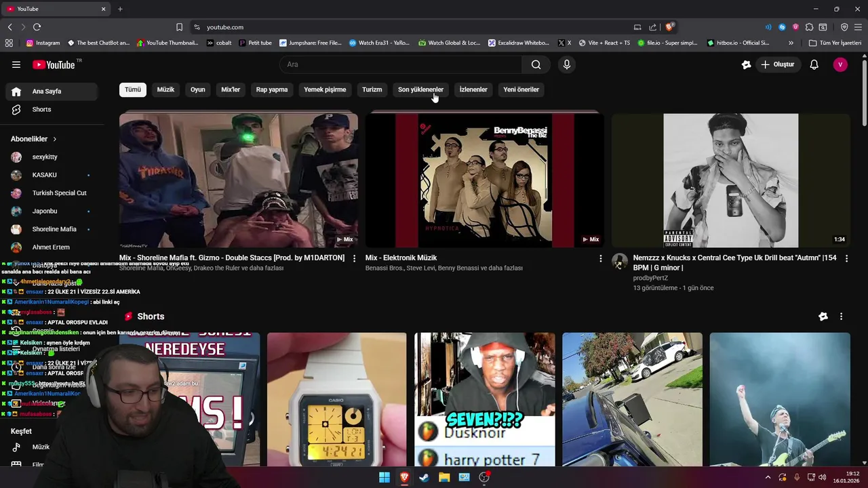Screen dimensions: 868x488
Task: Open more options for Nemzzz drill beat video
Action: click(x=846, y=258)
